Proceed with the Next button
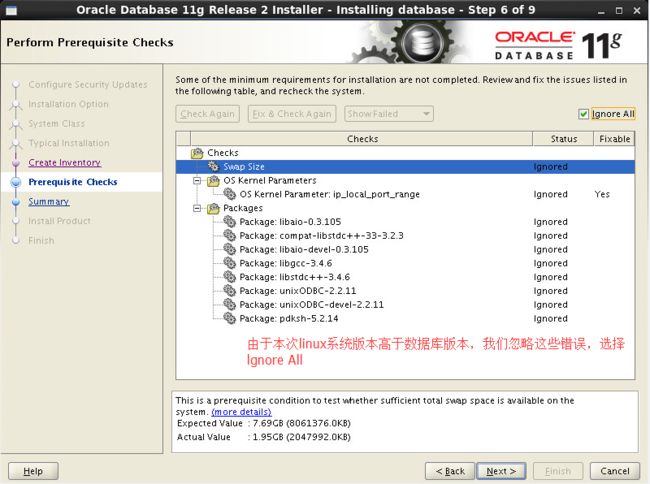The width and height of the screenshot is (650, 484). point(501,471)
